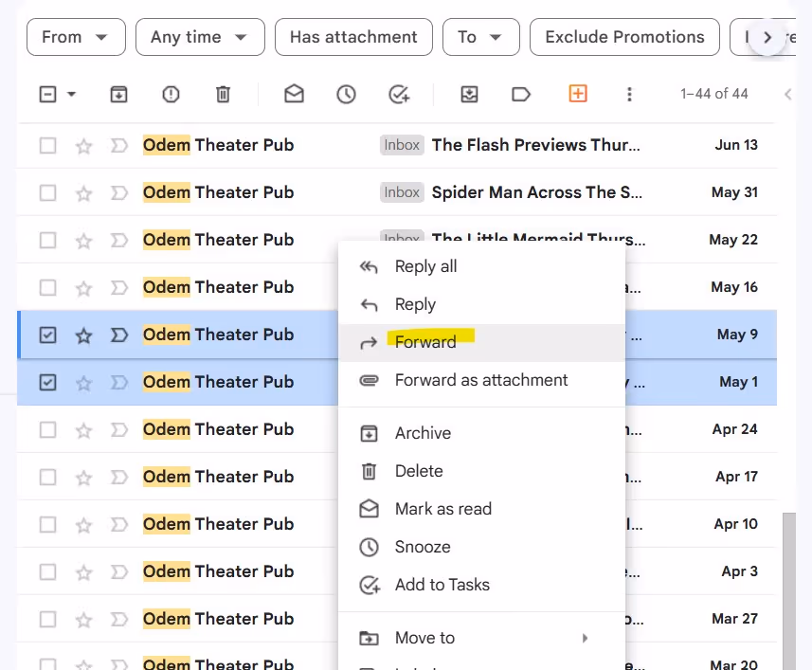Click the vertical scrollbar thumb
The width and height of the screenshot is (812, 670).
789,590
